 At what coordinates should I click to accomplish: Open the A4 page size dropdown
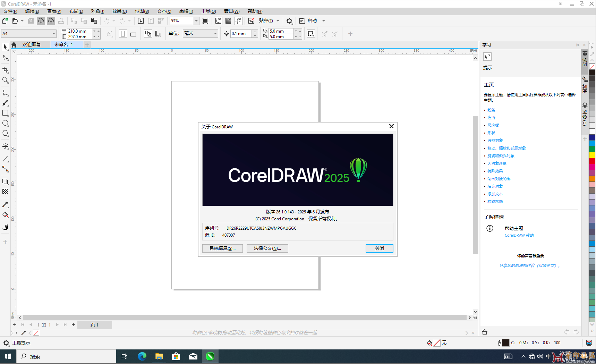(x=54, y=34)
